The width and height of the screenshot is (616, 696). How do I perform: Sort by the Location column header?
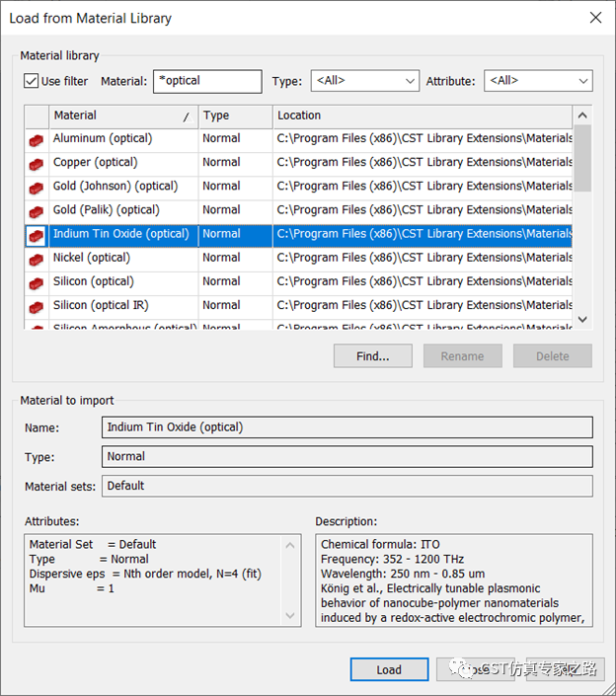coord(423,116)
